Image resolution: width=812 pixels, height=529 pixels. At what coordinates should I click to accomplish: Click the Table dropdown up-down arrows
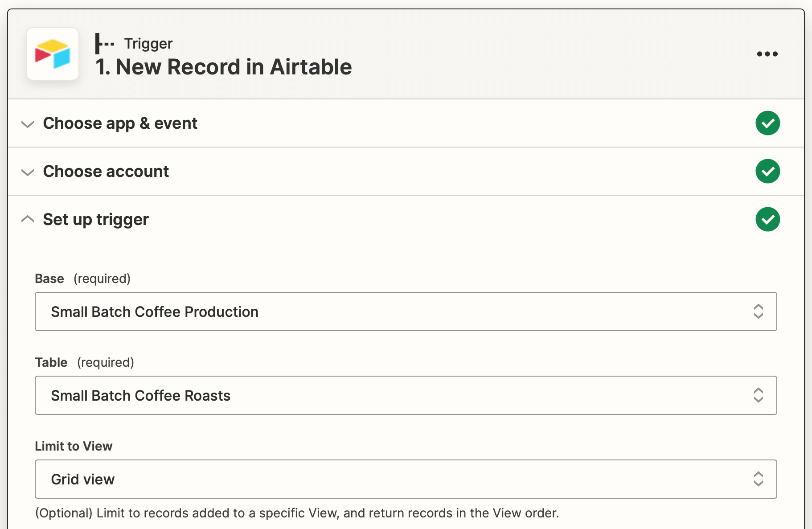click(x=758, y=395)
